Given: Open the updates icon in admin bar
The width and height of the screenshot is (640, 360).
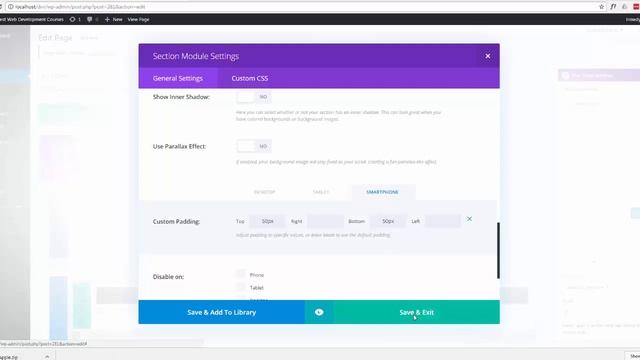Looking at the screenshot, I should pos(75,19).
